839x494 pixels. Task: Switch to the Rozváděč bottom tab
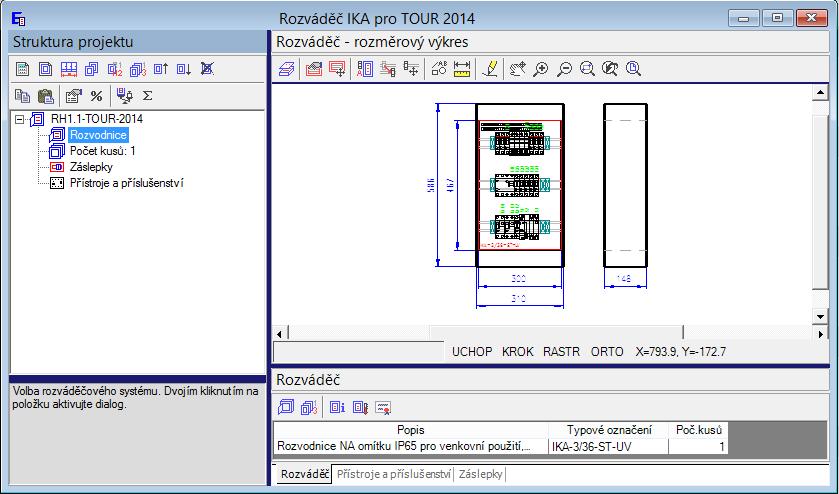304,474
